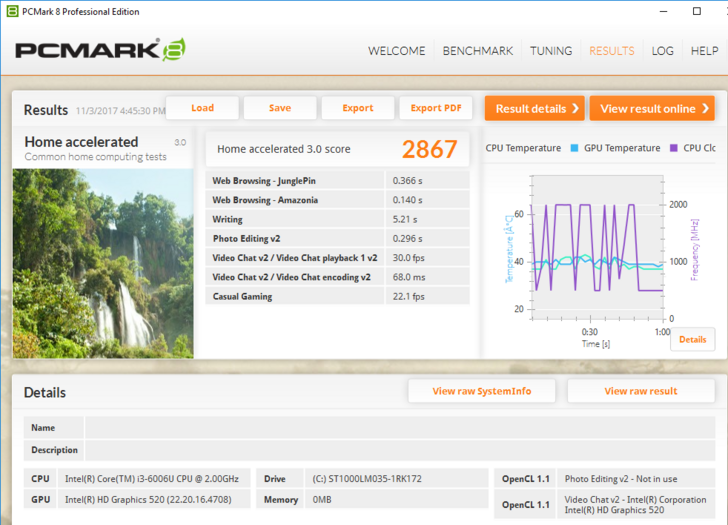Screen dimensions: 728x525
Task: Click the chevron arrow on View result online
Action: pos(705,108)
